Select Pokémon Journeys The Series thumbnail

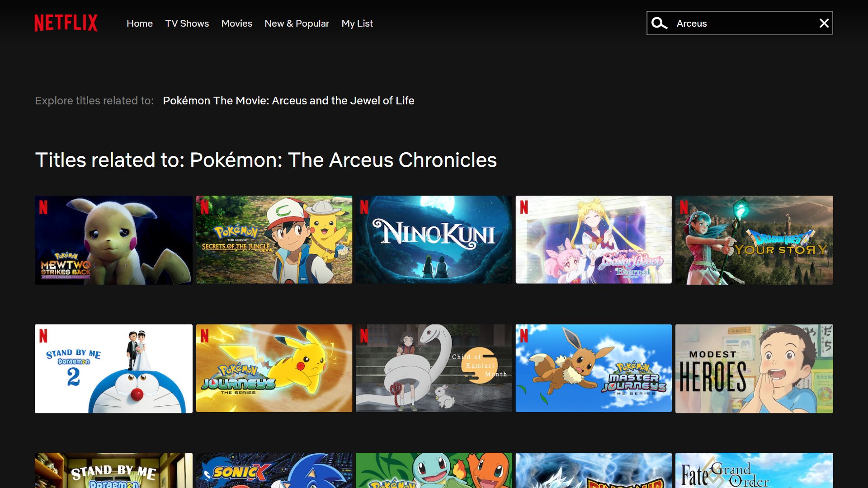[x=274, y=368]
